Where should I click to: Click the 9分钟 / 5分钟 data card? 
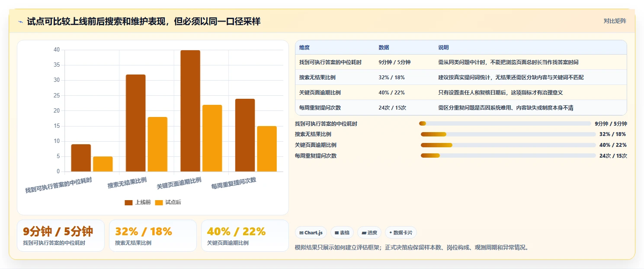61,236
